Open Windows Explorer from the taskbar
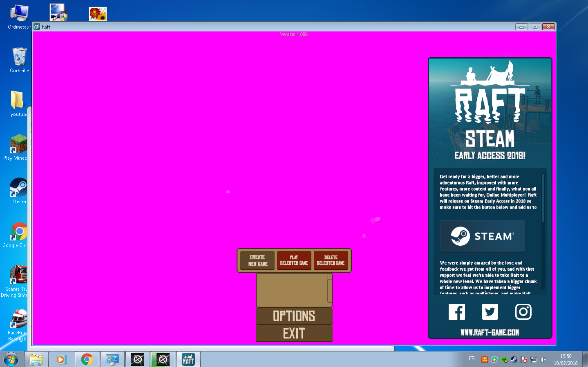The image size is (588, 367). coord(36,359)
